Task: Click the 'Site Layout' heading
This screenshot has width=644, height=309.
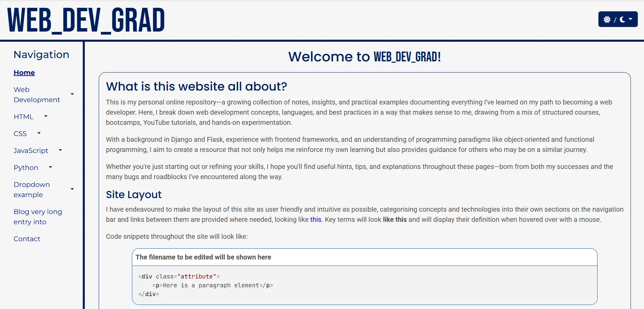Action: coord(134,194)
